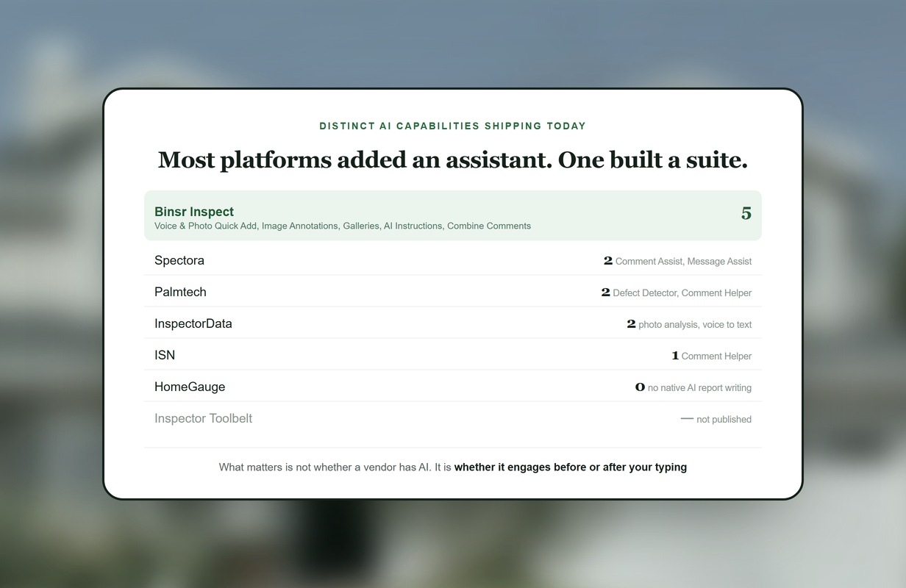906x588 pixels.
Task: Click 'Defect Detector, Comment Helper' text
Action: point(682,293)
